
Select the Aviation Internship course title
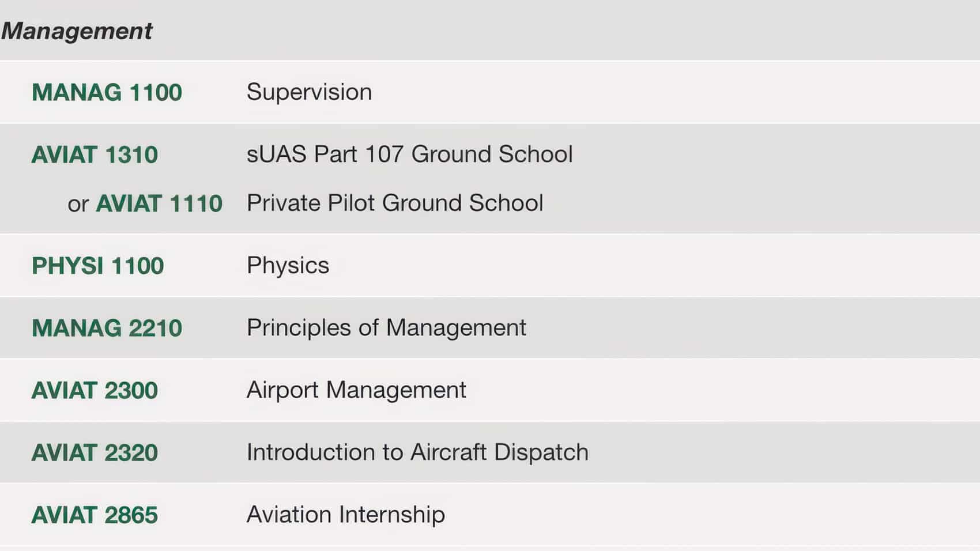(345, 515)
